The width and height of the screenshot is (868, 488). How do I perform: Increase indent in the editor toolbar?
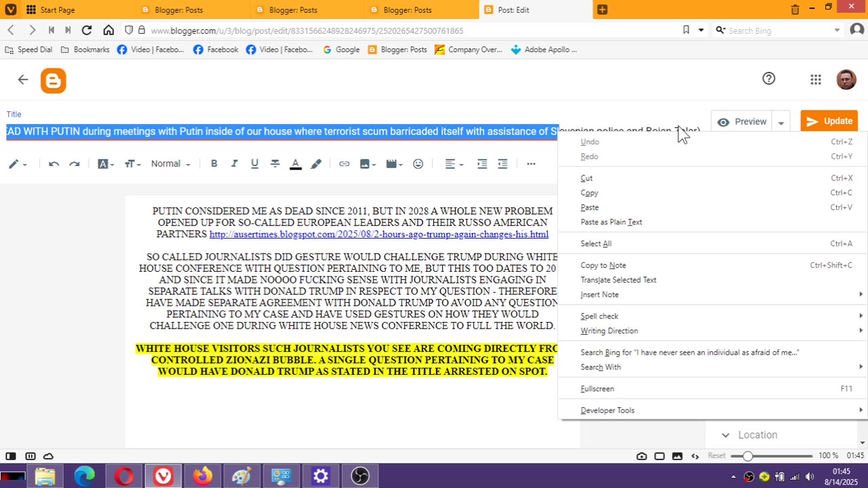coord(482,164)
